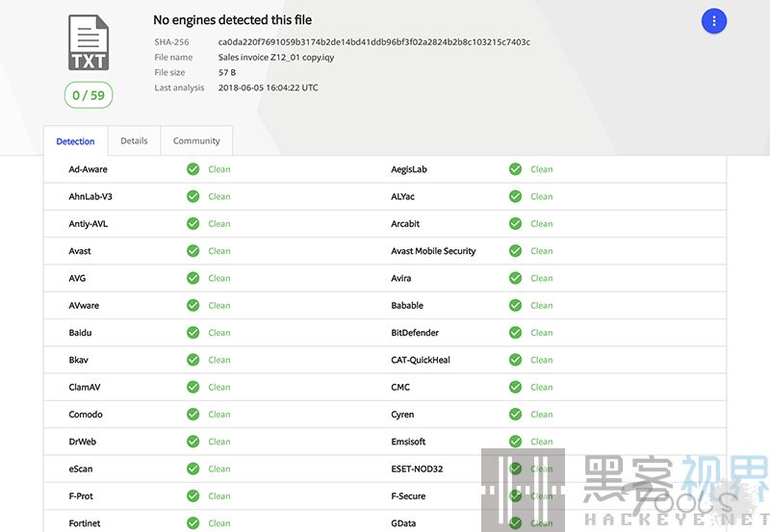The height and width of the screenshot is (532, 770).
Task: Click the clean check icon beside Avast
Action: [x=192, y=251]
